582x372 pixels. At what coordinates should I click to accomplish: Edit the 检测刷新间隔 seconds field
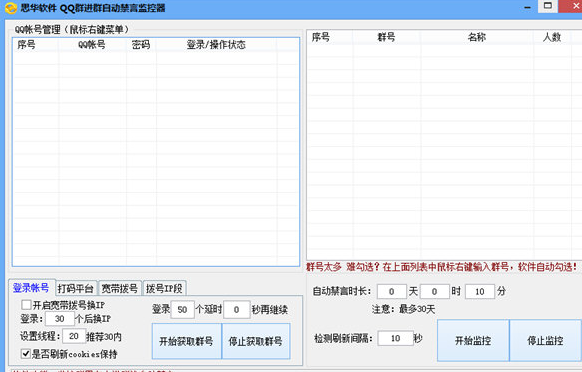(x=396, y=338)
